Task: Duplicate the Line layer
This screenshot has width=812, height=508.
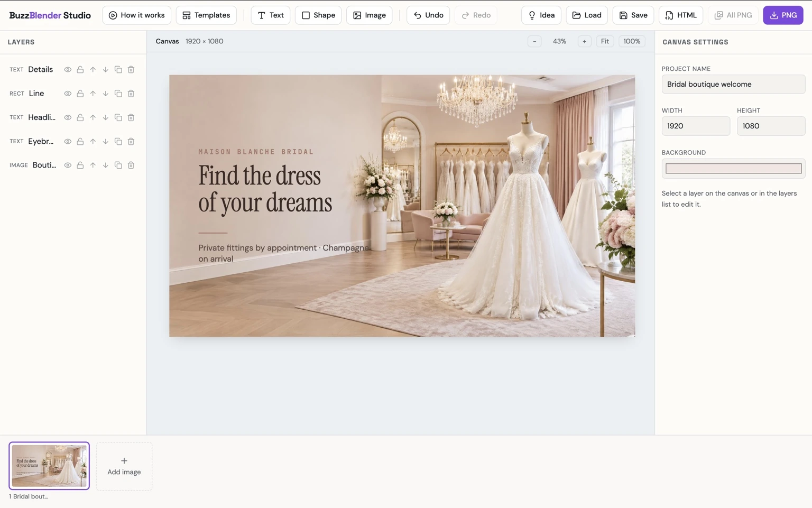Action: coord(118,94)
